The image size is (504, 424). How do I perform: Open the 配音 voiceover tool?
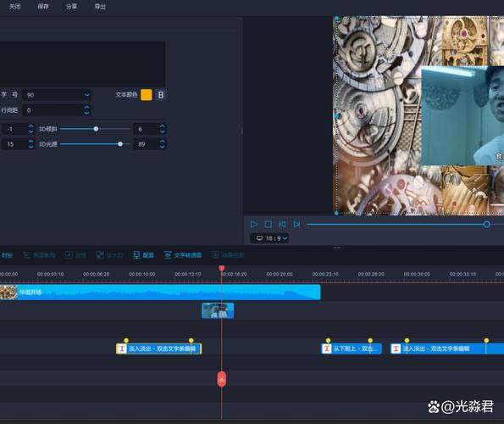pyautogui.click(x=143, y=255)
